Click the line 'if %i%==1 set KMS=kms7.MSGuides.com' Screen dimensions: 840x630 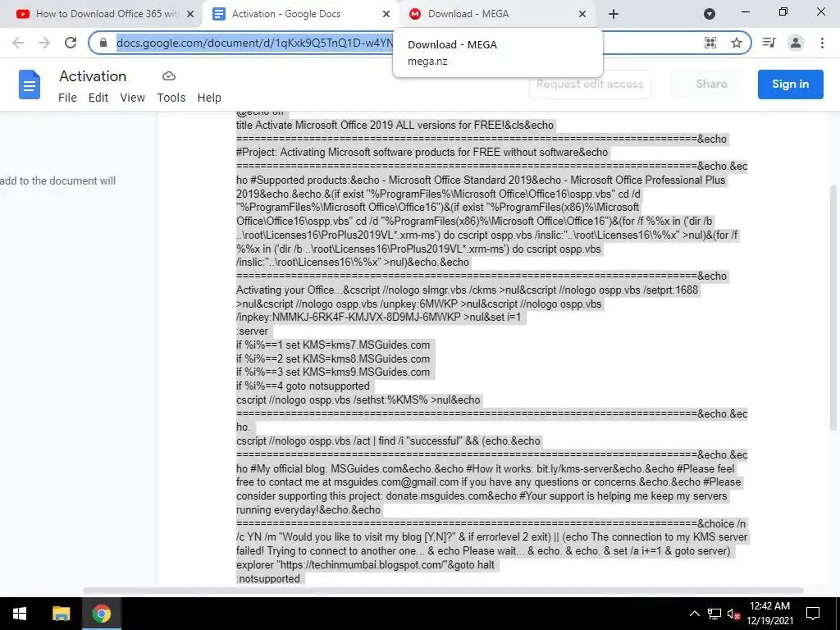click(x=333, y=345)
